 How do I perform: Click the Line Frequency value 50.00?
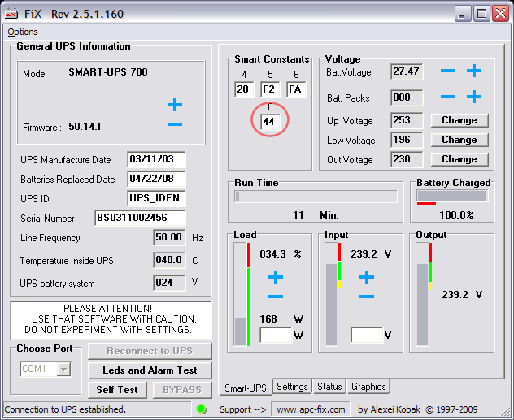(169, 237)
